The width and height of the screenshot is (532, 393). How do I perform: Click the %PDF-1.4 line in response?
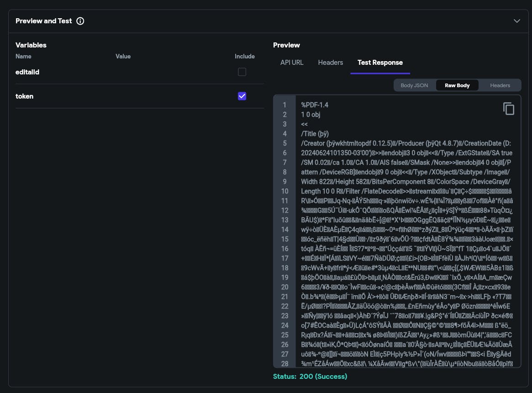point(315,105)
